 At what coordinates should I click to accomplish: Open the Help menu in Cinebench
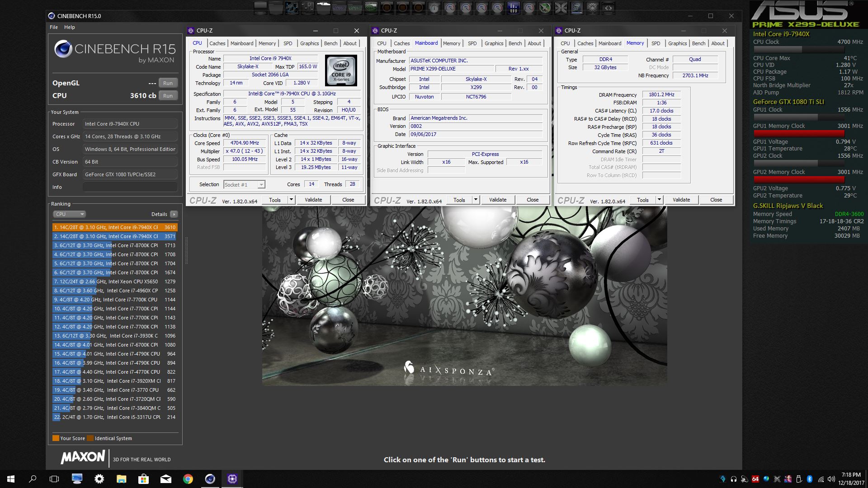pos(70,27)
